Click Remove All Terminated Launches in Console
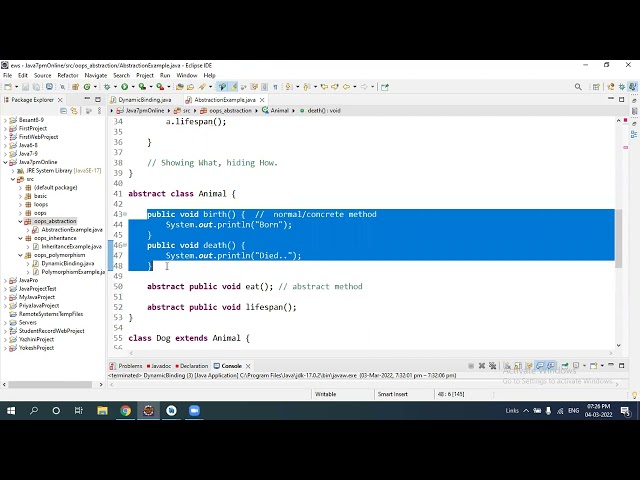This screenshot has width=640, height=480. coord(492,366)
